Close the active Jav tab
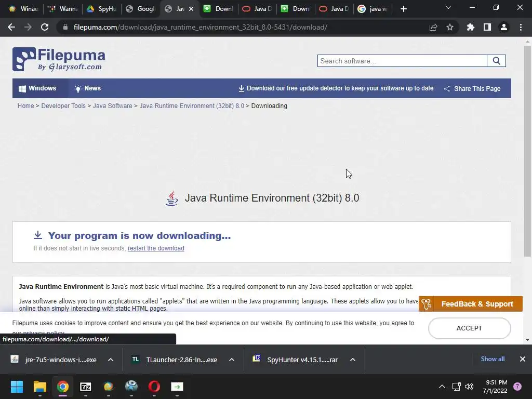532x399 pixels. pos(191,9)
